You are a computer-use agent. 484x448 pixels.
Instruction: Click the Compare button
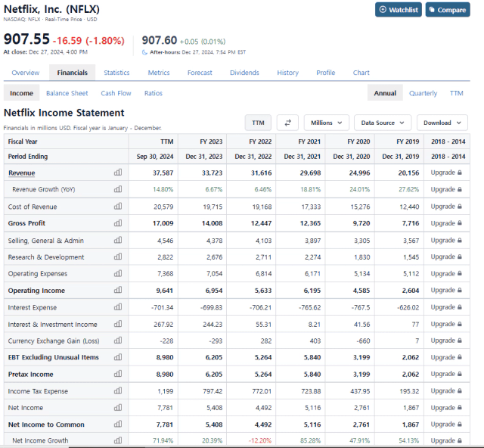pyautogui.click(x=448, y=10)
